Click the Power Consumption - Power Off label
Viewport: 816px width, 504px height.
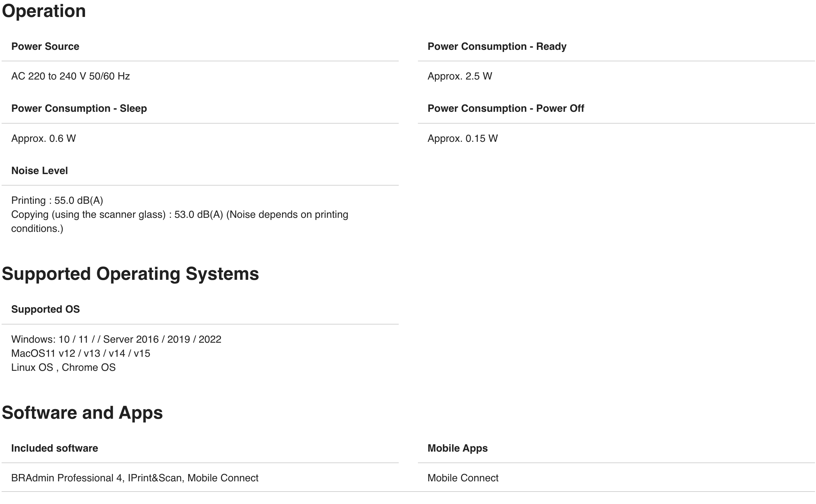tap(506, 108)
